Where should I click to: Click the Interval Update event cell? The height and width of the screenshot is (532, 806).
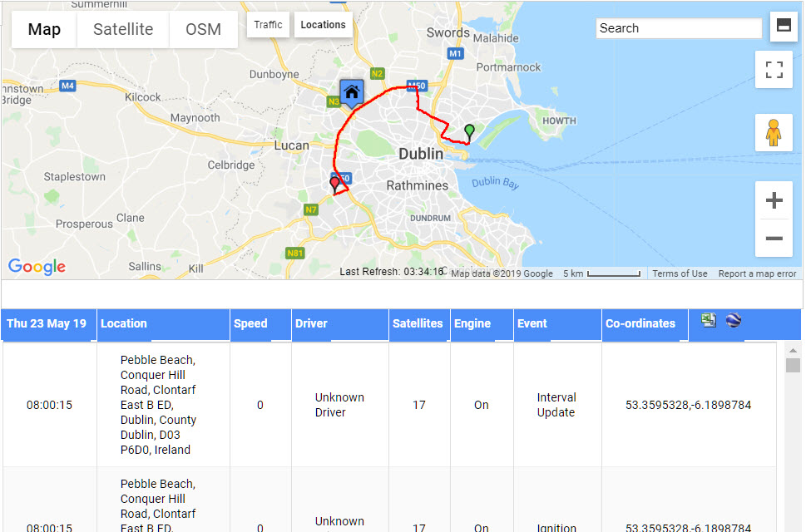point(556,405)
